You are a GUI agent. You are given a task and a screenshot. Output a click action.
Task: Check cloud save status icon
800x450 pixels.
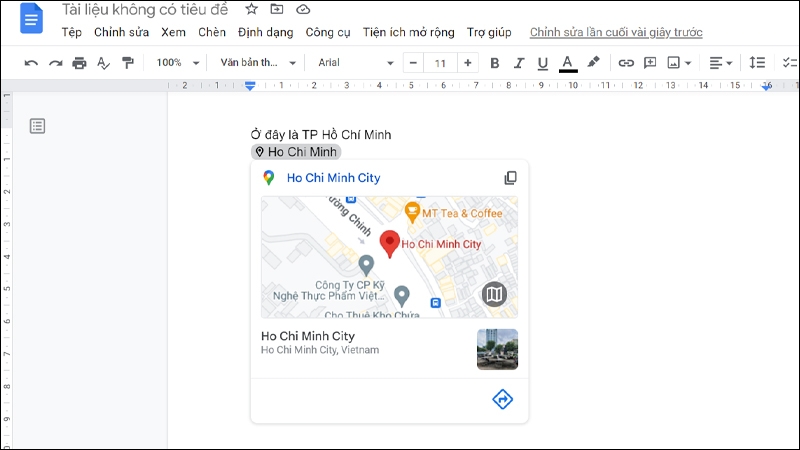pyautogui.click(x=303, y=9)
